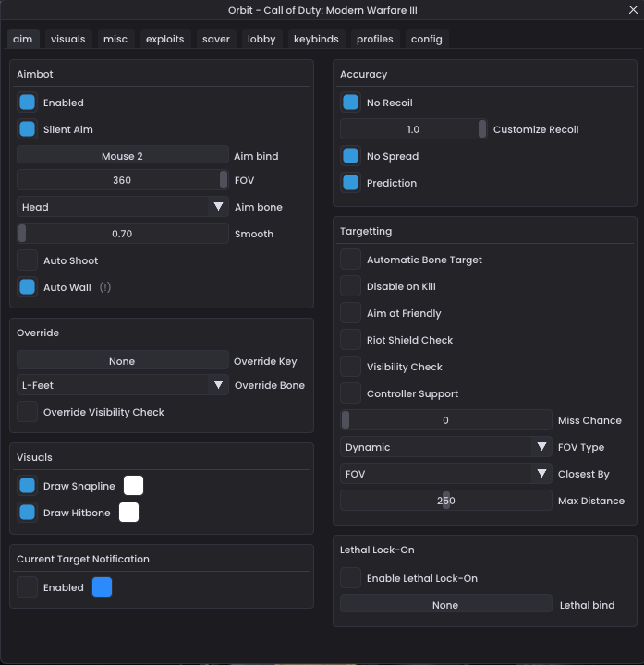
Task: Check the Targetting Visibility Check box
Action: [350, 367]
